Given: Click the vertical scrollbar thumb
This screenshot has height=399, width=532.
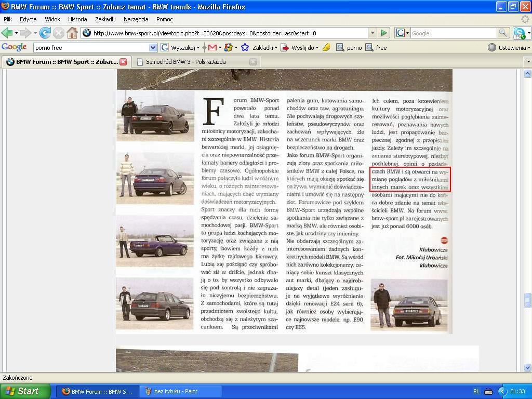Looking at the screenshot, I should click(x=527, y=300).
